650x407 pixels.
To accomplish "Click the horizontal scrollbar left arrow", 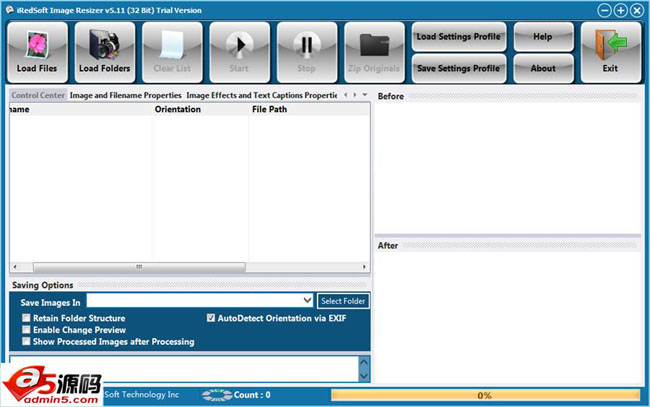I will 15,267.
